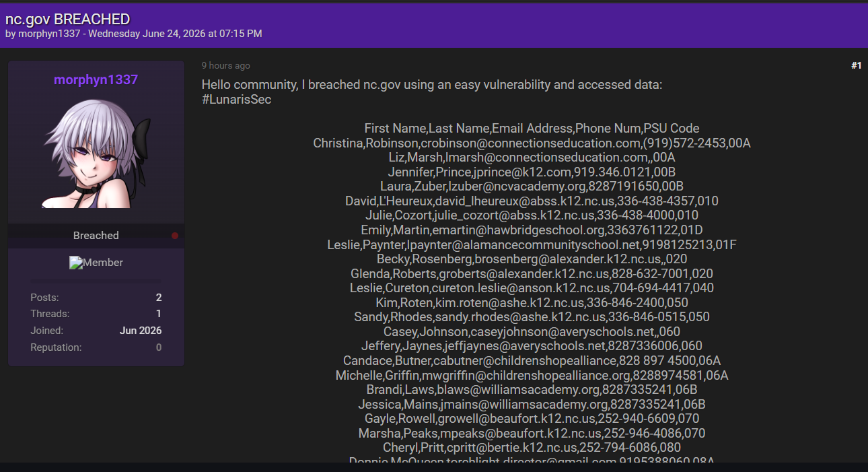Click the emartin@hawbridgeschool.org entry
Image resolution: width=868 pixels, height=472 pixels.
pyautogui.click(x=532, y=230)
